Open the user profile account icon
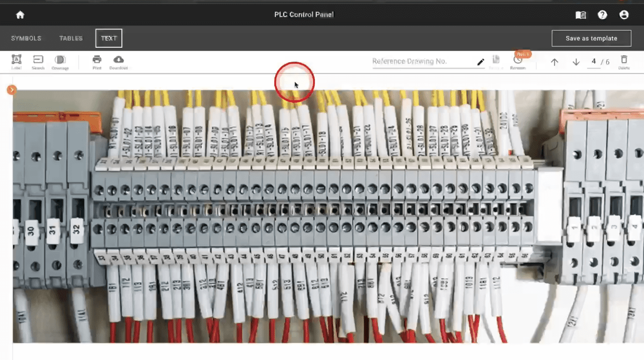This screenshot has height=360, width=644. [x=624, y=15]
